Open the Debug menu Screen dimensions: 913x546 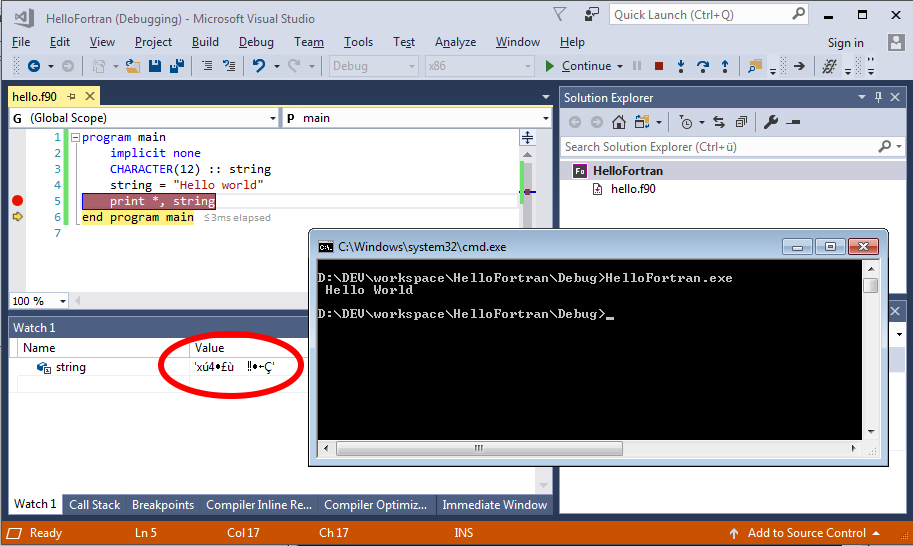click(256, 42)
